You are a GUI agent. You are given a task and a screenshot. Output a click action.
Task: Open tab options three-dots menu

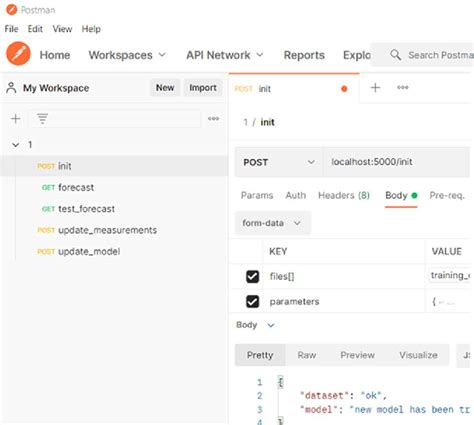tap(403, 88)
